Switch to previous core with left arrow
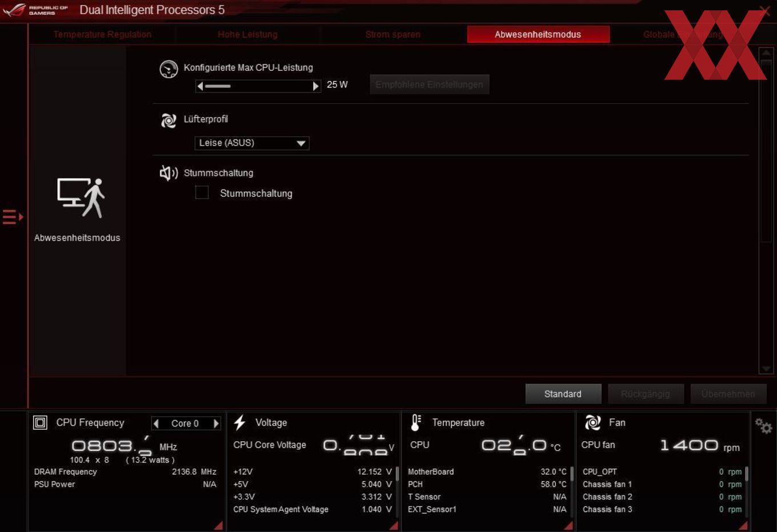Image resolution: width=777 pixels, height=532 pixels. click(x=157, y=424)
